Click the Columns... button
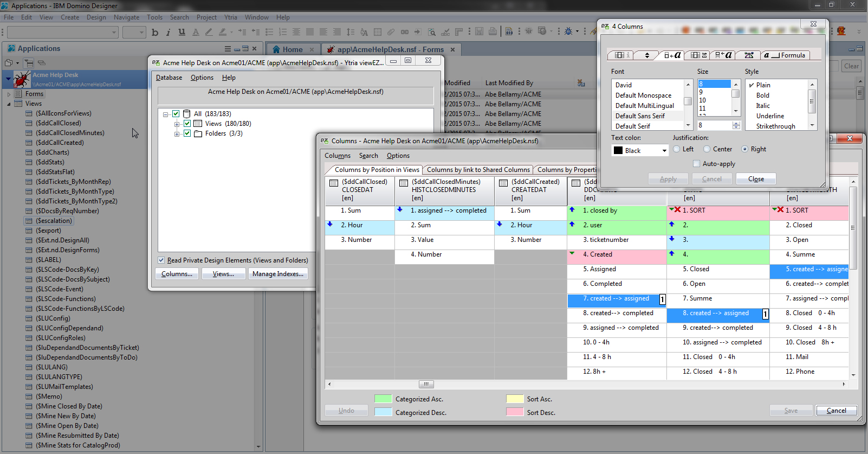The height and width of the screenshot is (454, 868). point(177,274)
